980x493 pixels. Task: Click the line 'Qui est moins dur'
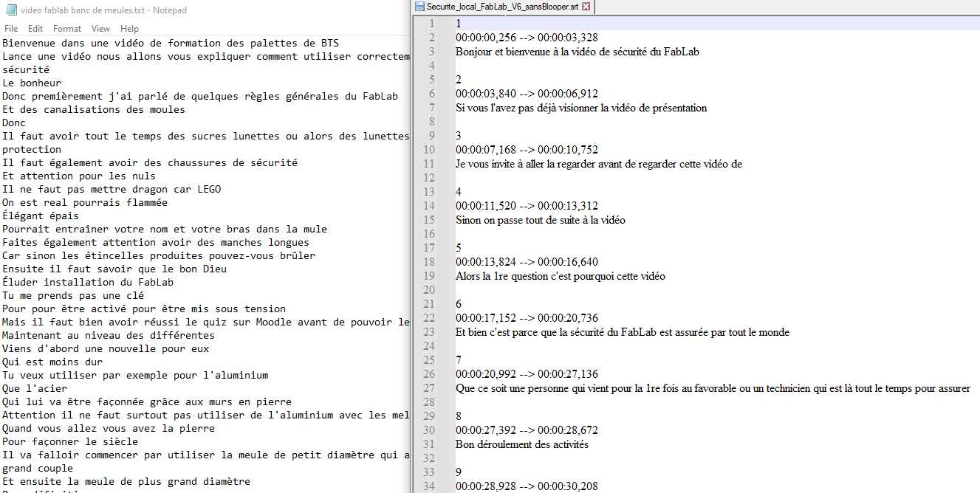pyautogui.click(x=52, y=362)
